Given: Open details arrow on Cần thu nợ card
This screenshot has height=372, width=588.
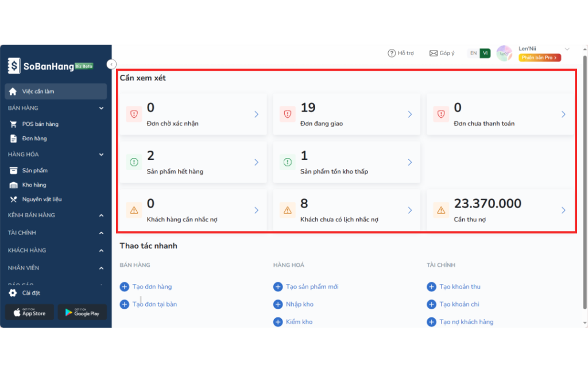Looking at the screenshot, I should coord(563,210).
